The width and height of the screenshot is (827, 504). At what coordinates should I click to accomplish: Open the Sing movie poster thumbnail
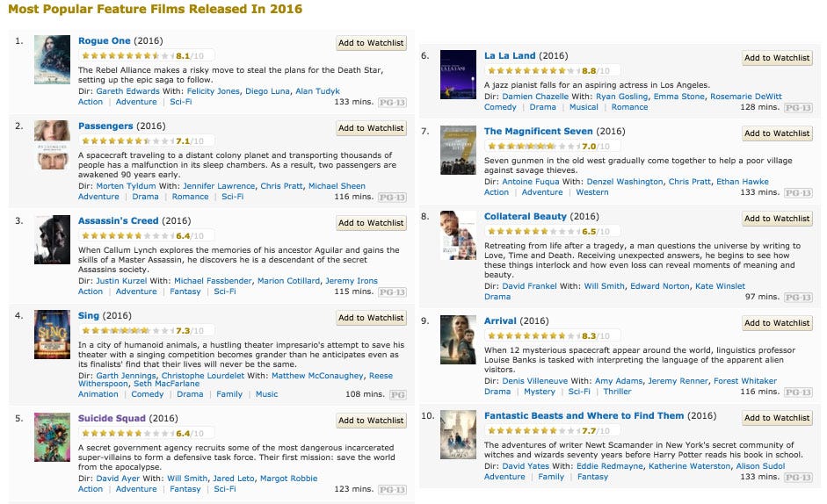tap(52, 335)
